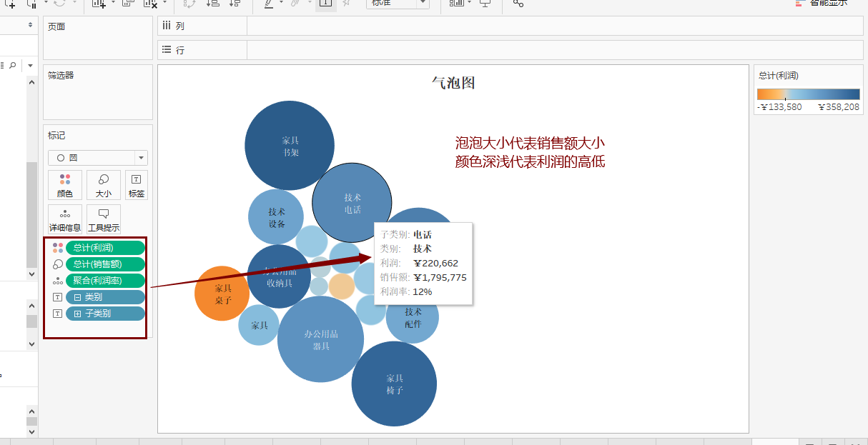
Task: Expand the 子类别 pill hierarchy
Action: click(78, 314)
